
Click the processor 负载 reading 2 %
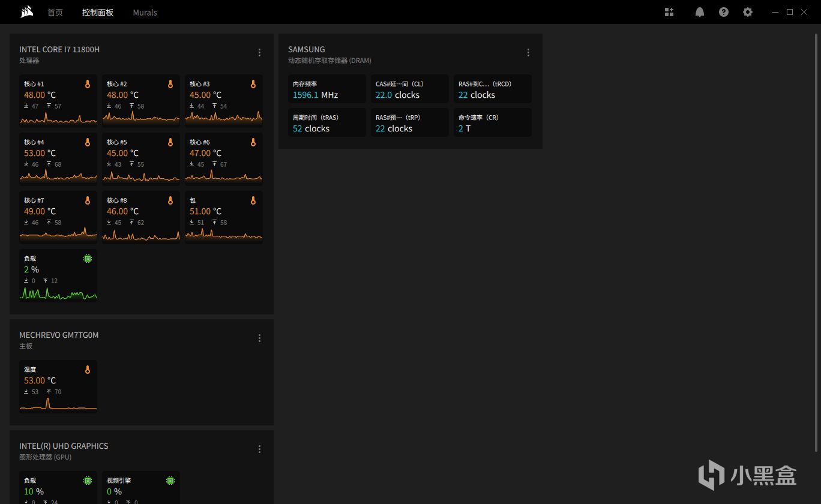tap(31, 269)
